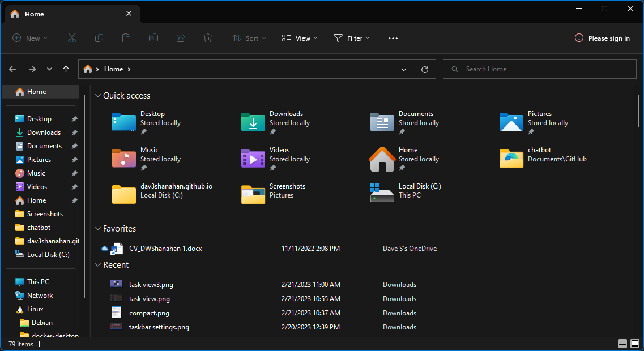Open the Filter dropdown

click(x=352, y=38)
